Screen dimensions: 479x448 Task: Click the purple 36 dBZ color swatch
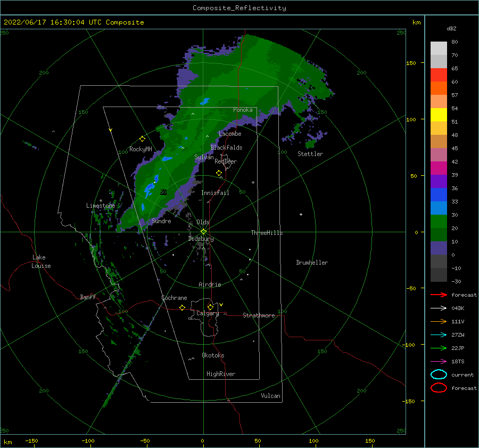[x=439, y=181]
